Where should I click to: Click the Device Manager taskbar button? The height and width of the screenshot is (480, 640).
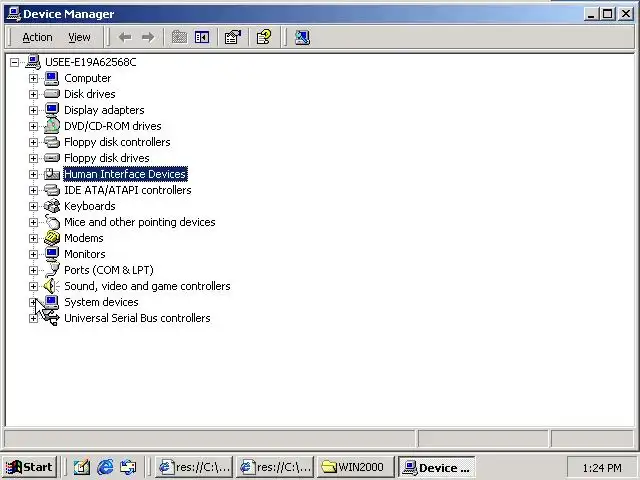click(x=437, y=467)
